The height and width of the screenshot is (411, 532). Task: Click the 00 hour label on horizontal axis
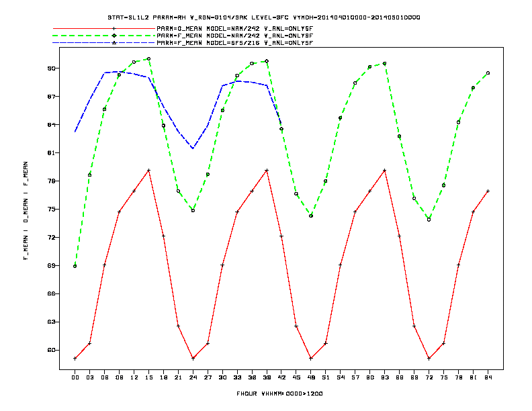(x=75, y=377)
